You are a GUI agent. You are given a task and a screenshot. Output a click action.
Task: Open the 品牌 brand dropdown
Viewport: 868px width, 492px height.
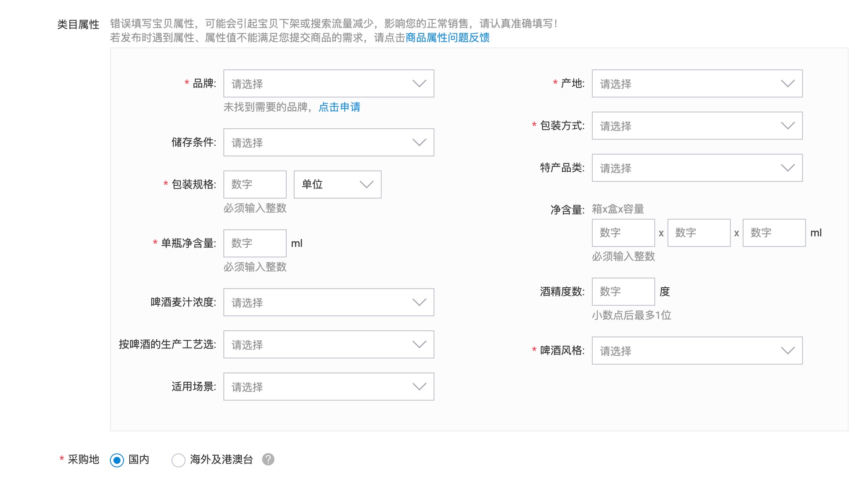(x=328, y=83)
